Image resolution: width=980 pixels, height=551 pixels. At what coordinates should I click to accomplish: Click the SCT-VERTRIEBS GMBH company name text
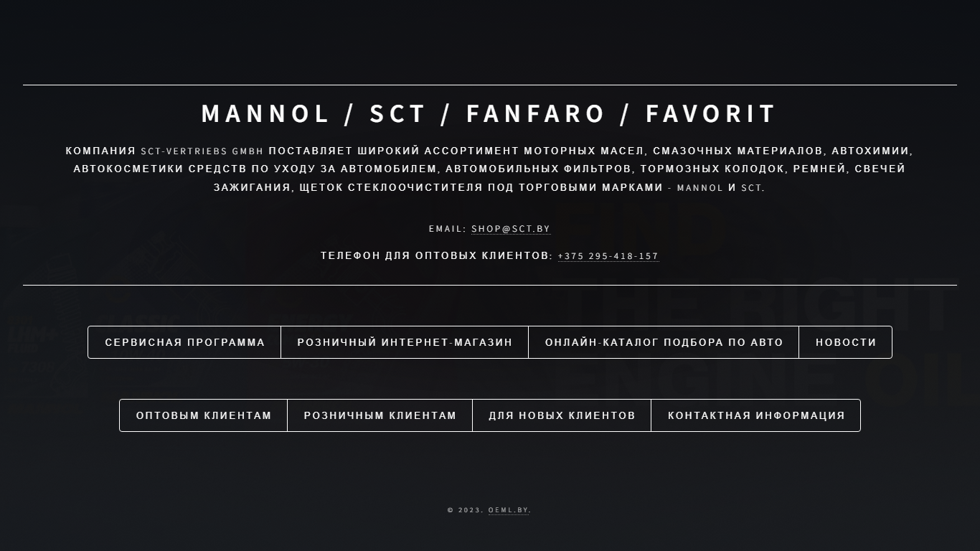coord(202,151)
